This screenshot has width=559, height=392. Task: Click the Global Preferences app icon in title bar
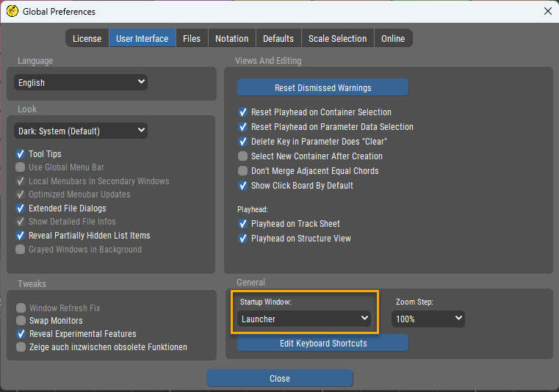pos(12,11)
